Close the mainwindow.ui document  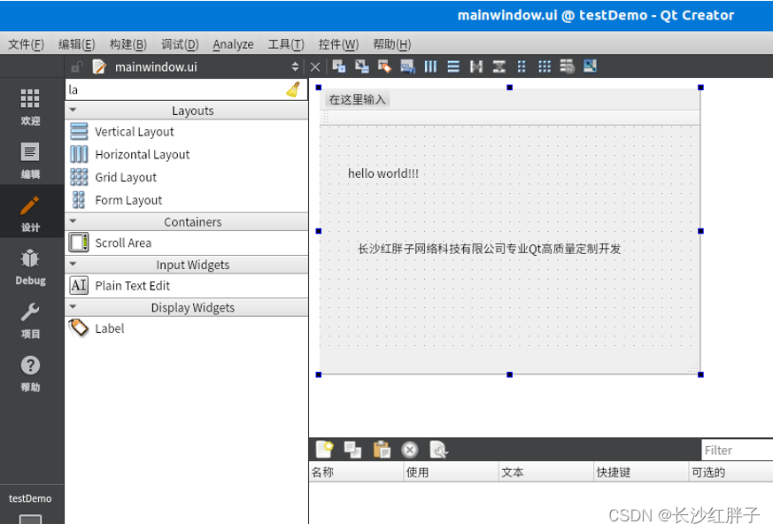pyautogui.click(x=315, y=66)
